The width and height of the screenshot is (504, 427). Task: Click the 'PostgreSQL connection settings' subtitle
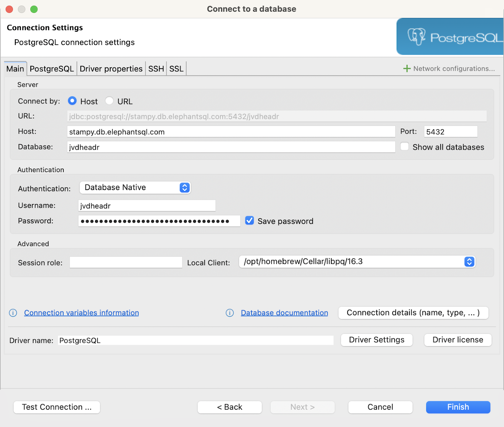coord(74,42)
